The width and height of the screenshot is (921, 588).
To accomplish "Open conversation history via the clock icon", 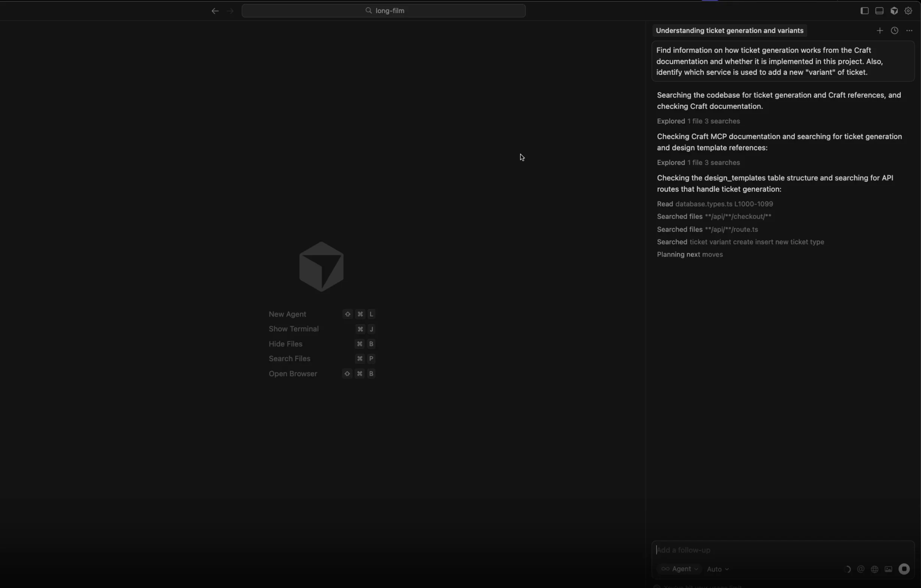I will [x=895, y=31].
